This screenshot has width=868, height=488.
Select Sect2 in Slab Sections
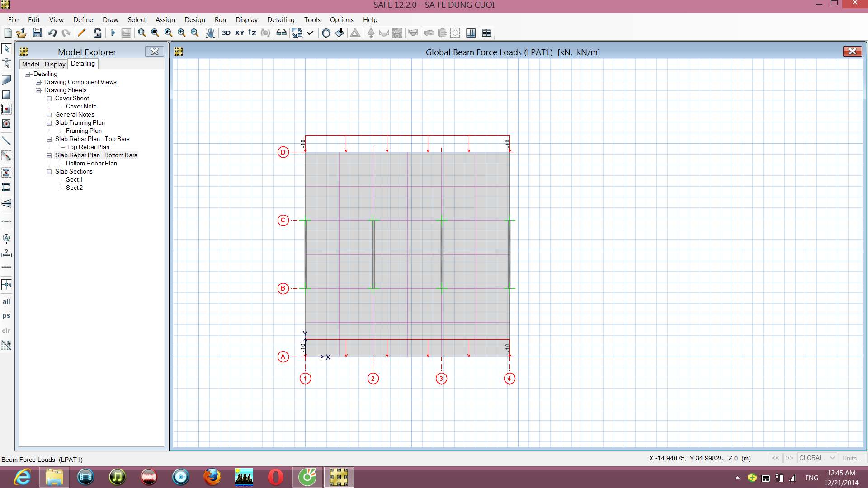tap(74, 188)
